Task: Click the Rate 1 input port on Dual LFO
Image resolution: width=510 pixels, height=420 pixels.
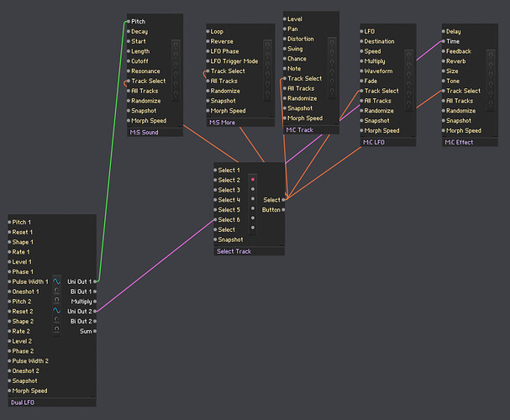Action: (9, 252)
